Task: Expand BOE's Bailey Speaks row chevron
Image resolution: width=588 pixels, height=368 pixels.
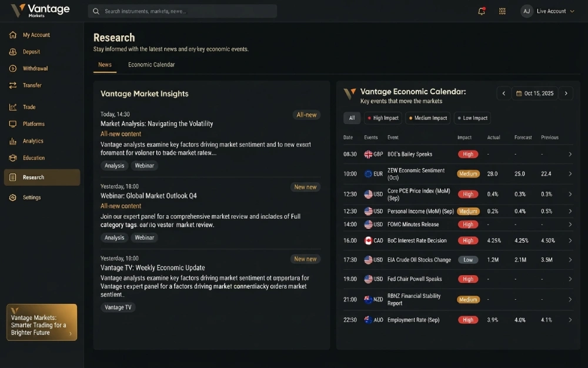Action: (x=570, y=155)
